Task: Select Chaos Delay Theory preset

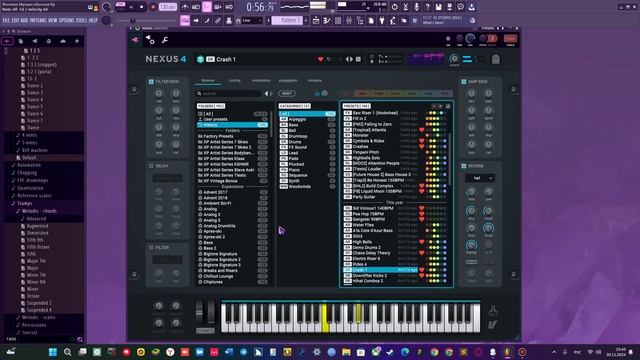Action: (395, 253)
